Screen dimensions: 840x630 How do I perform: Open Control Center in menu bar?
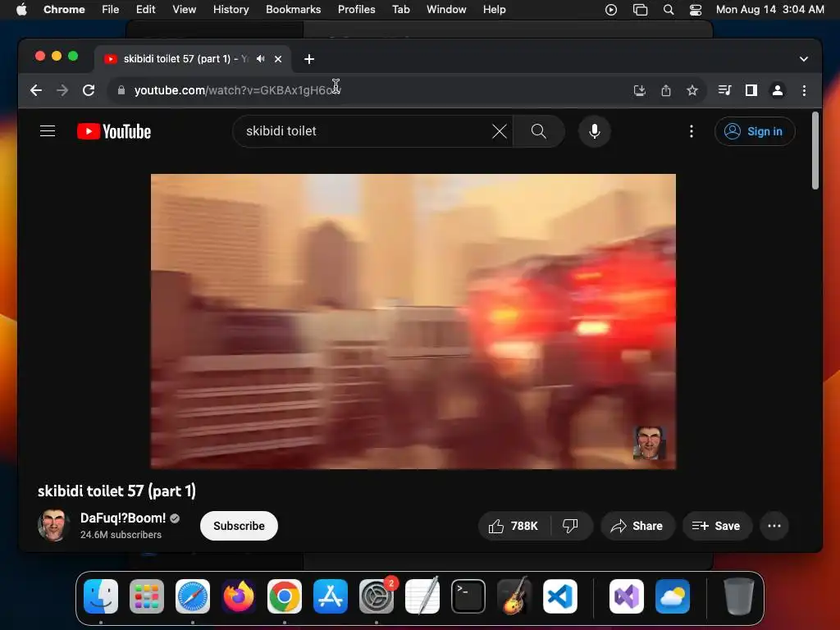tap(696, 10)
